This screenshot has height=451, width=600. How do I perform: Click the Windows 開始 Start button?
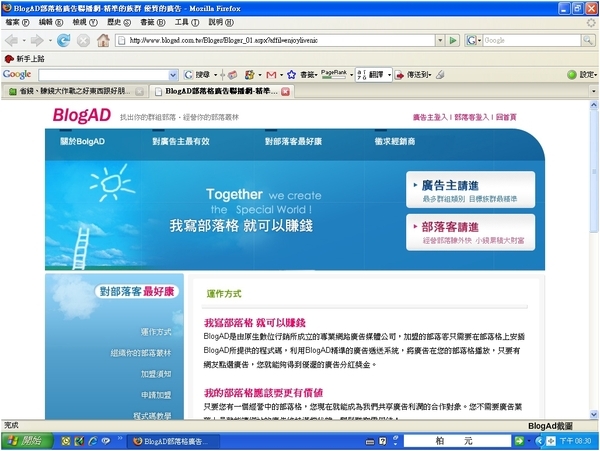click(x=26, y=441)
